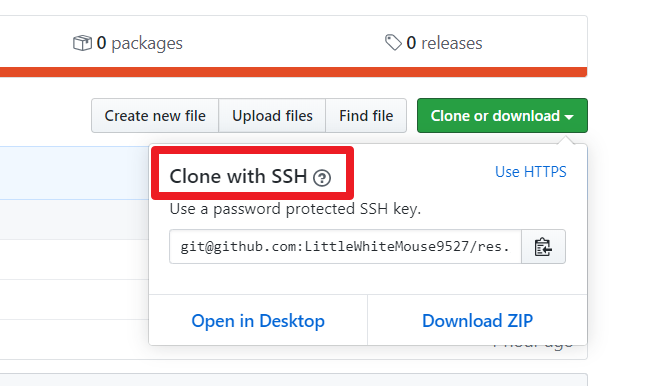Click the Open in Desktop link
The height and width of the screenshot is (386, 653).
tap(258, 321)
